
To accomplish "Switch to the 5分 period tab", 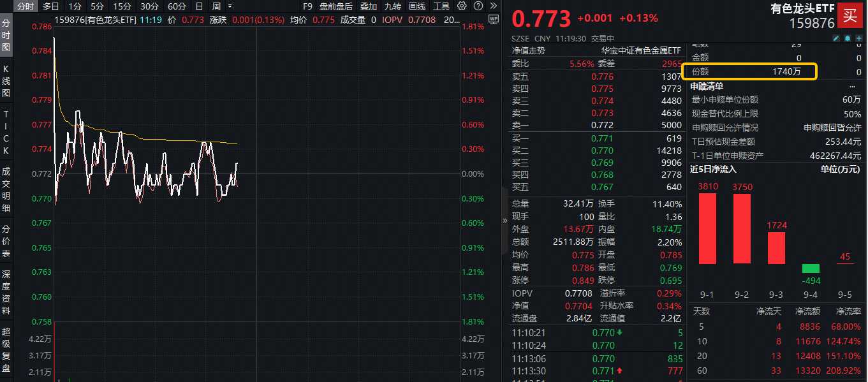I will tap(97, 6).
